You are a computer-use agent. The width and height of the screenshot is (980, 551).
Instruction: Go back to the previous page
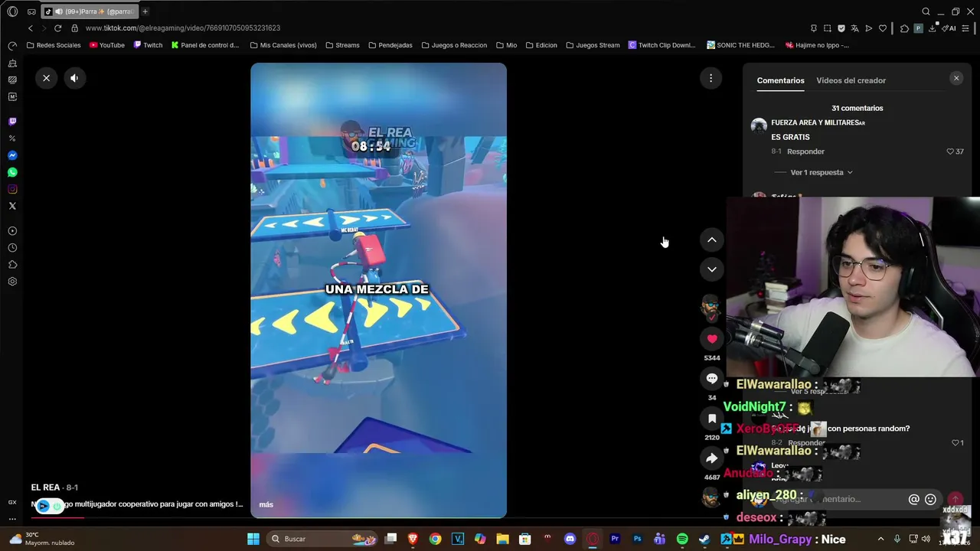[31, 28]
